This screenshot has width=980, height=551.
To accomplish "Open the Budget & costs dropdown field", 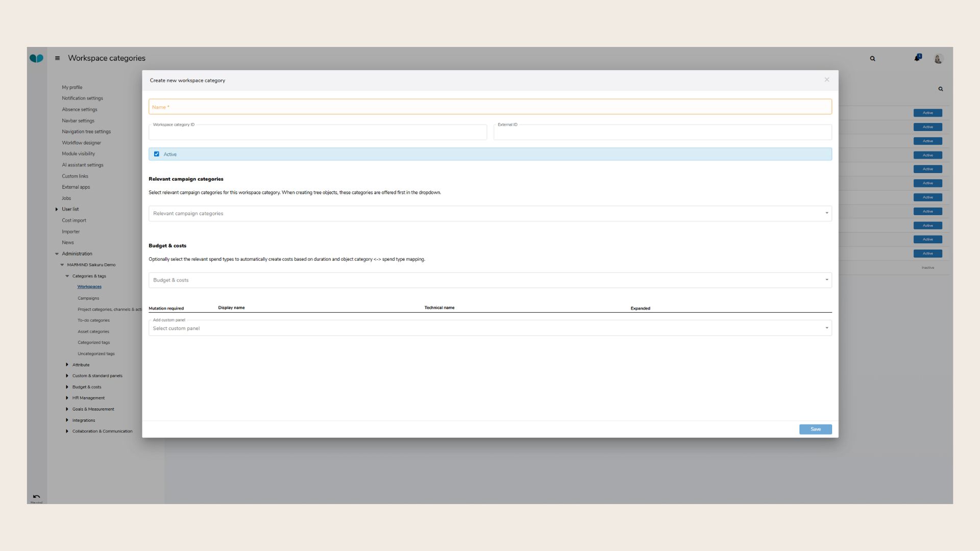I will point(490,280).
